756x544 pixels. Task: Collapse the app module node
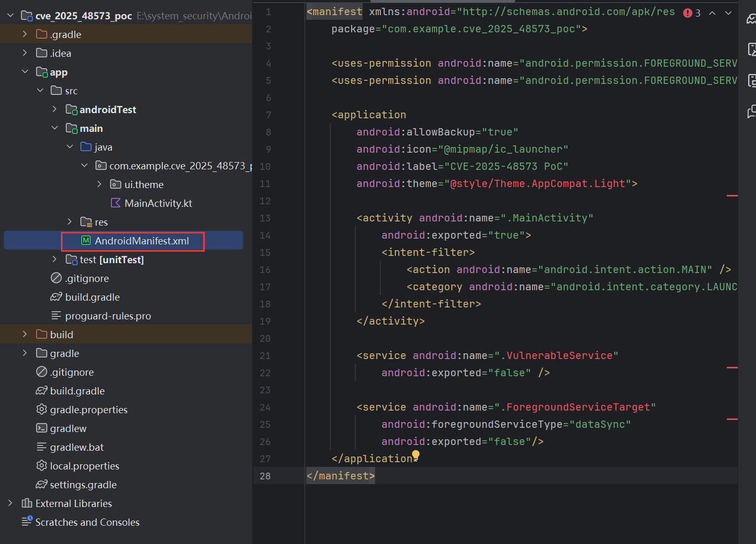coord(24,72)
